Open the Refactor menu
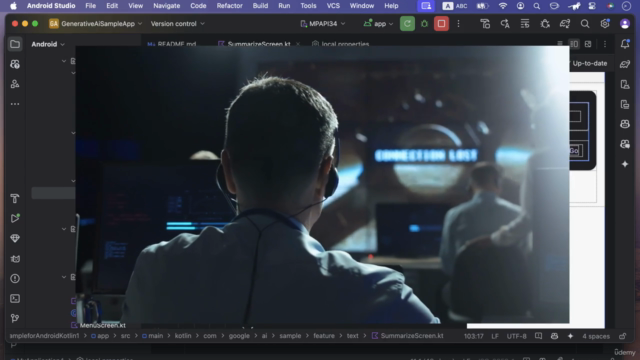The height and width of the screenshot is (360, 640). tap(229, 6)
